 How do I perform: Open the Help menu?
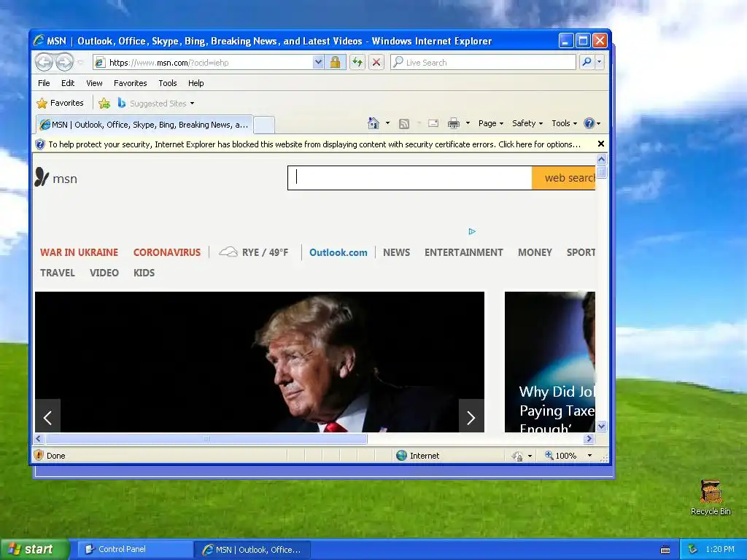196,83
